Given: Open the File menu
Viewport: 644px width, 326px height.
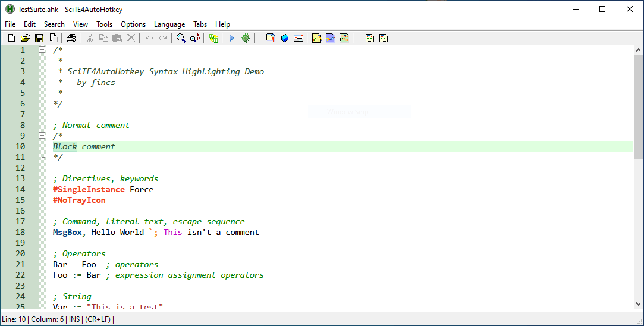Looking at the screenshot, I should coord(10,24).
